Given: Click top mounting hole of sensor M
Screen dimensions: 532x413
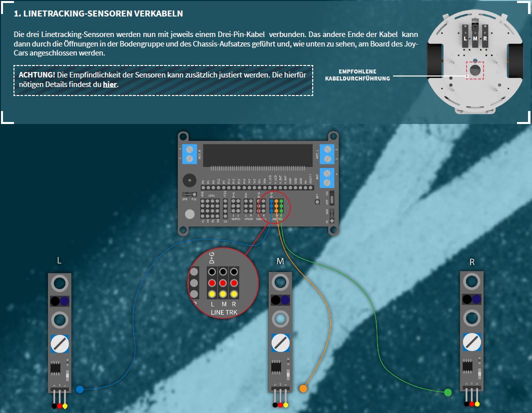Looking at the screenshot, I should (280, 282).
